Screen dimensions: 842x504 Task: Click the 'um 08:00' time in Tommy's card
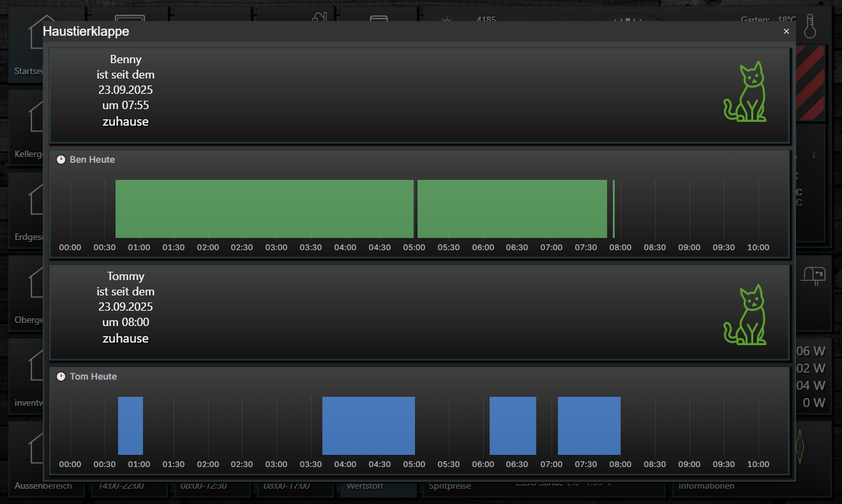(126, 322)
